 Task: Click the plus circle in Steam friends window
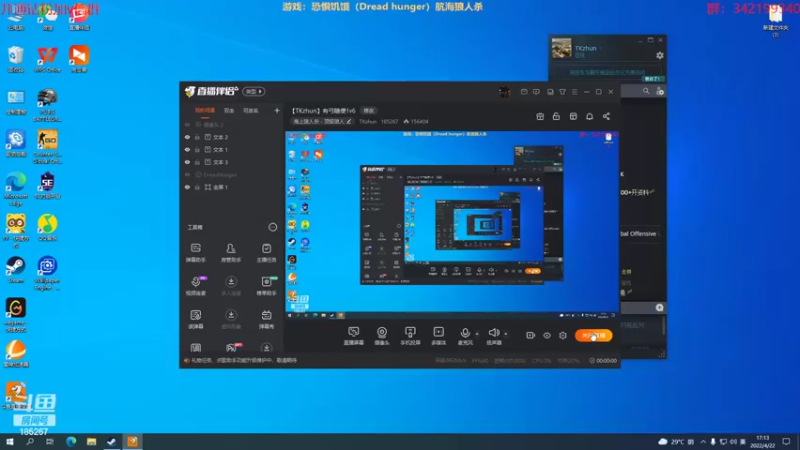[659, 308]
